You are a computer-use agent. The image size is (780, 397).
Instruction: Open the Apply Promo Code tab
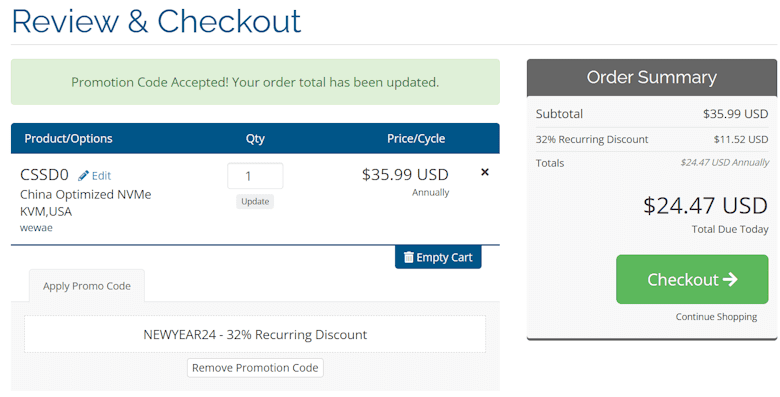pyautogui.click(x=87, y=286)
